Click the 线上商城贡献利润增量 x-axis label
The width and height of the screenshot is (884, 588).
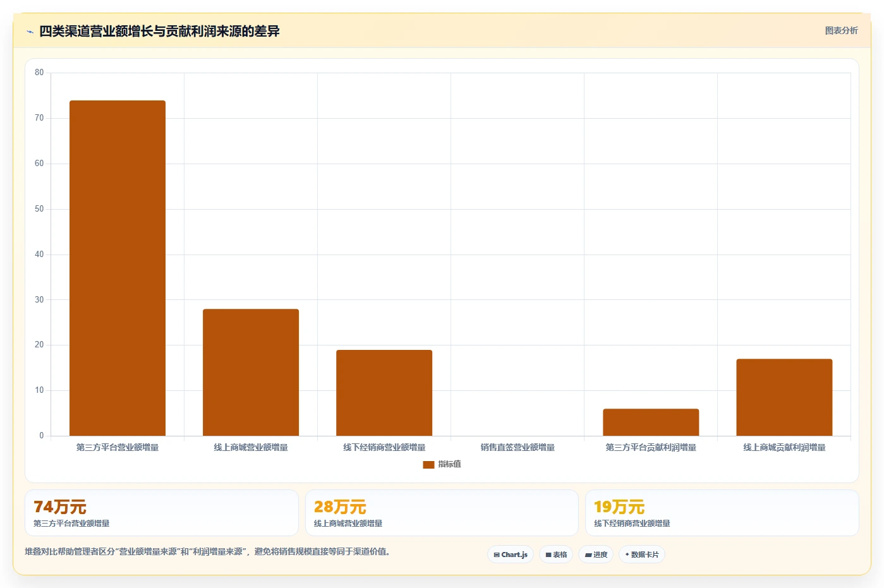(x=784, y=447)
